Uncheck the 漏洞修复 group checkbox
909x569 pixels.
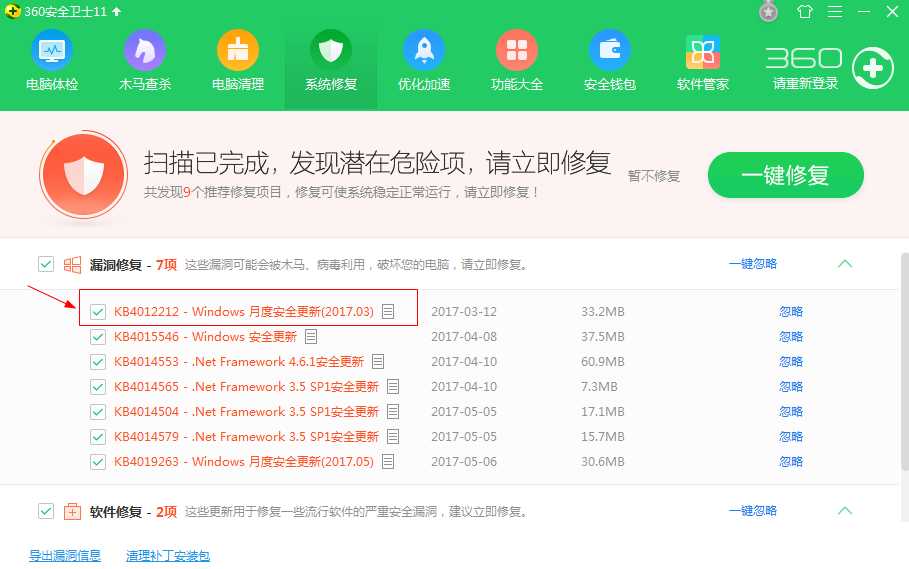coord(46,265)
